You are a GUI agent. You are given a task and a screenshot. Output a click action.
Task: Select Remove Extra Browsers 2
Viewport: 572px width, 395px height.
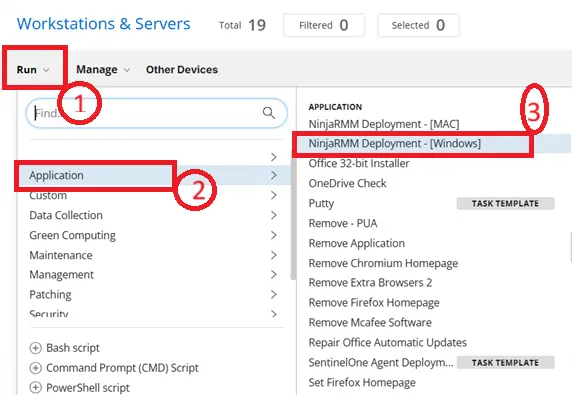[x=370, y=283]
